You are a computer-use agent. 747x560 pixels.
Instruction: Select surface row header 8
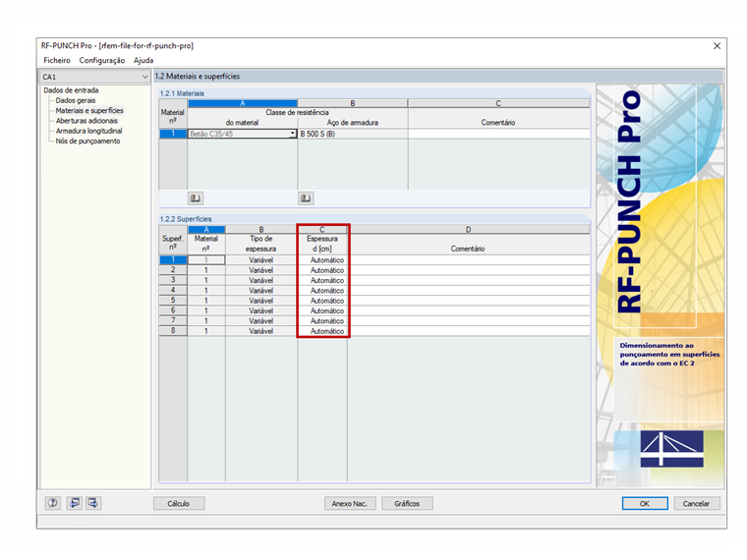tap(173, 331)
